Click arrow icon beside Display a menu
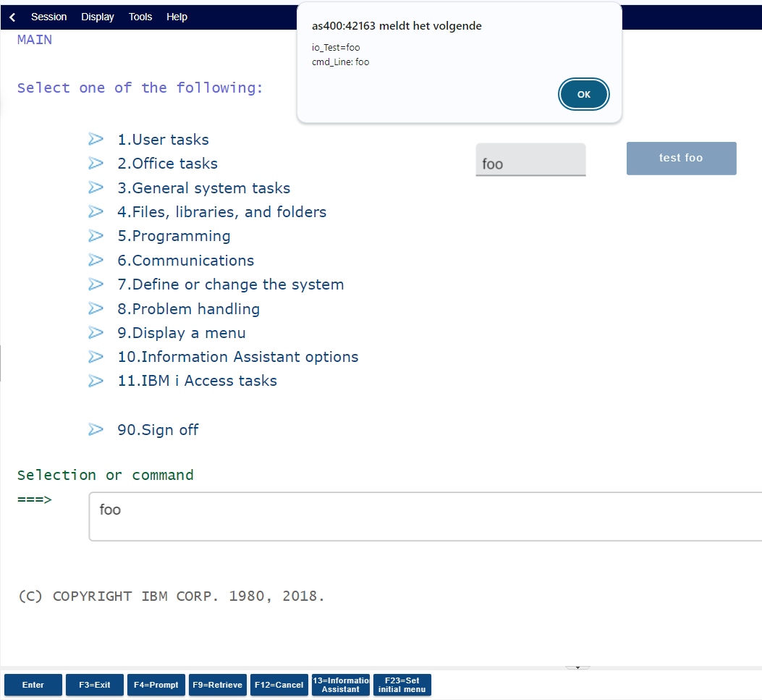The width and height of the screenshot is (762, 700). 96,333
